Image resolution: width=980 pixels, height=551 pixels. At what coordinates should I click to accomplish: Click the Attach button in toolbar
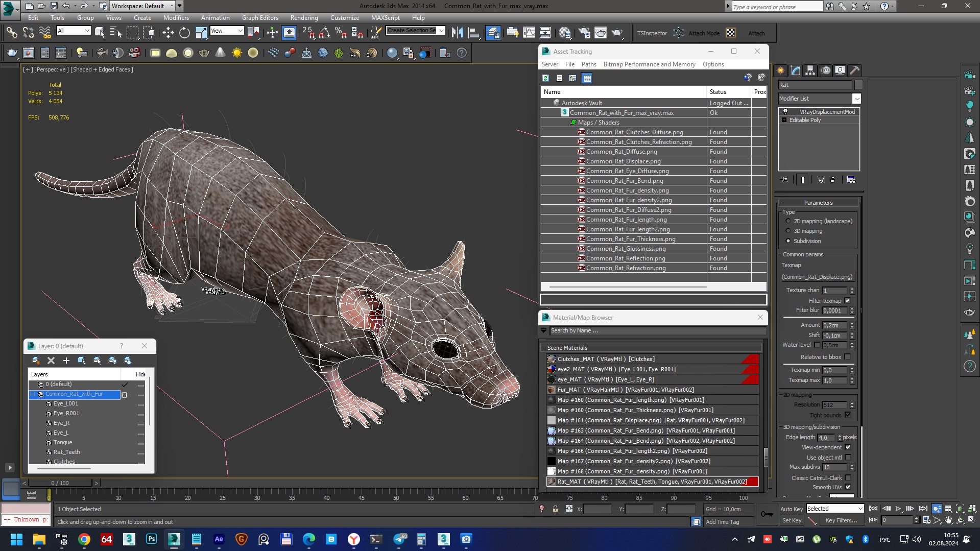click(756, 33)
